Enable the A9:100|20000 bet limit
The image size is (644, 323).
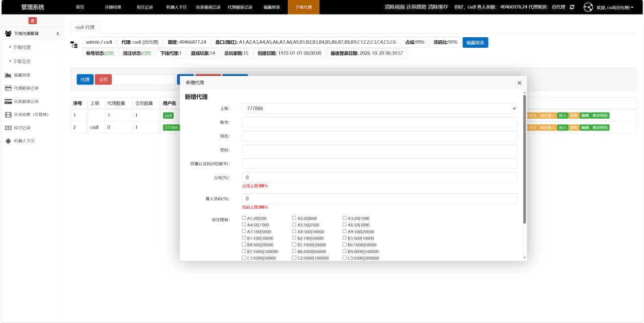point(345,231)
